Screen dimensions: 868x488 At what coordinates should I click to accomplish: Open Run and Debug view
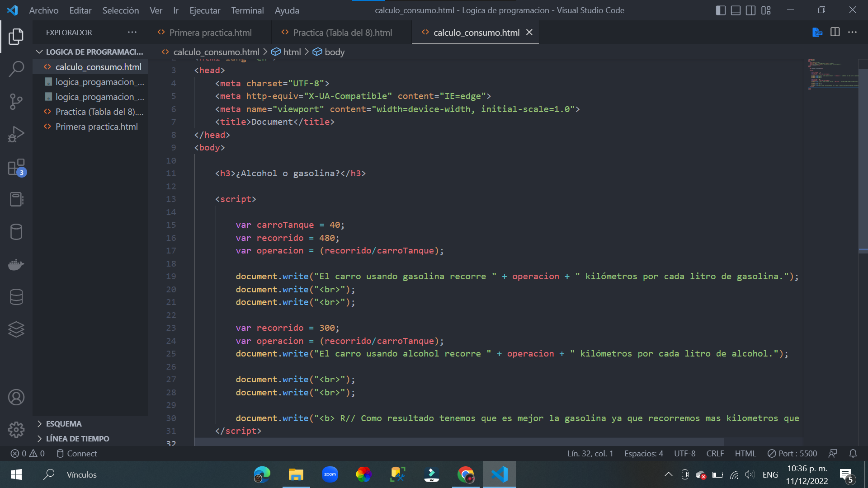[16, 134]
